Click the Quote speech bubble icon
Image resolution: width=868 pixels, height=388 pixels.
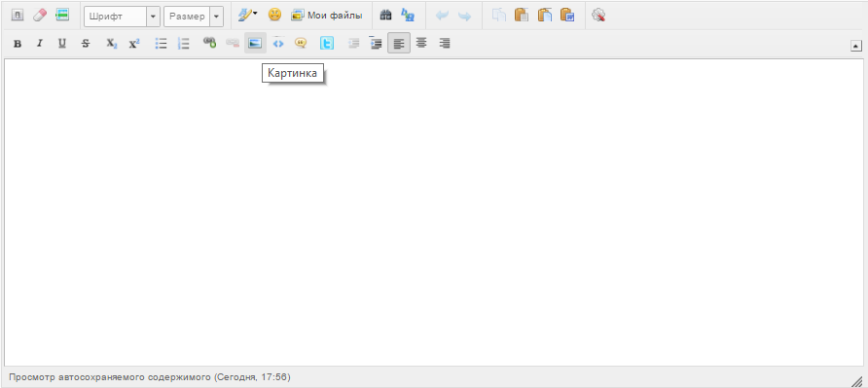click(301, 43)
